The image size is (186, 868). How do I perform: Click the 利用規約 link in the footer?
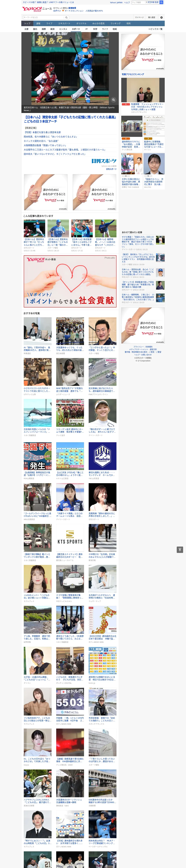click(x=149, y=347)
